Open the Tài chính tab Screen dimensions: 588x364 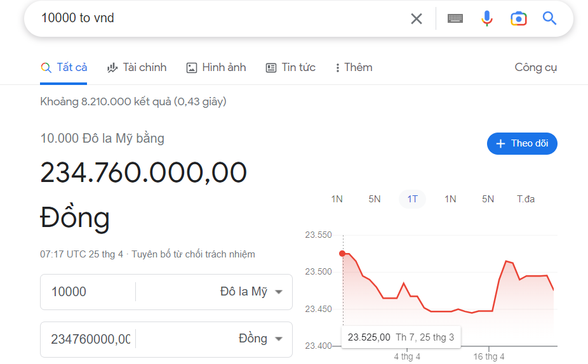coord(137,67)
